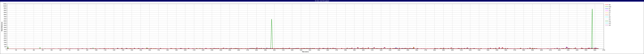Image resolution: width=644 pixels, height=54 pixels.
Task: Click the blue sdc legend line swatch
Action: [x=607, y=9]
